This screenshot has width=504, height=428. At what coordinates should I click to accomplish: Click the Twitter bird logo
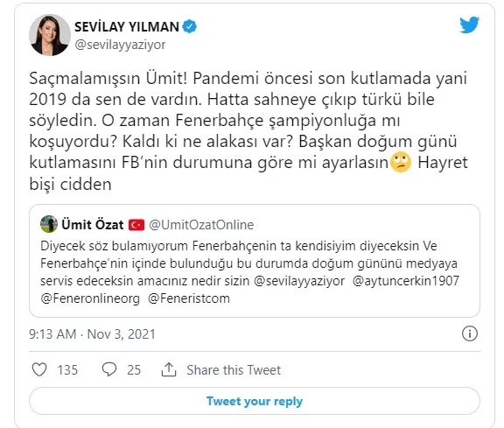pos(469,25)
